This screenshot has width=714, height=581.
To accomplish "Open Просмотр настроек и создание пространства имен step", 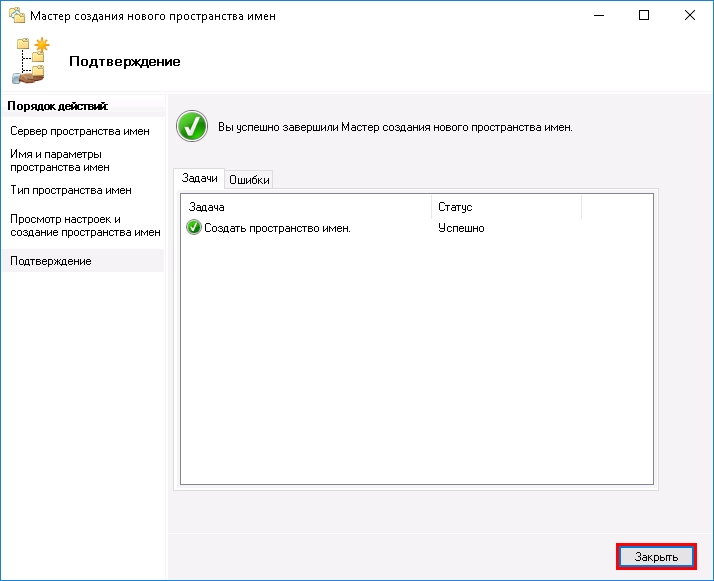I will (84, 225).
